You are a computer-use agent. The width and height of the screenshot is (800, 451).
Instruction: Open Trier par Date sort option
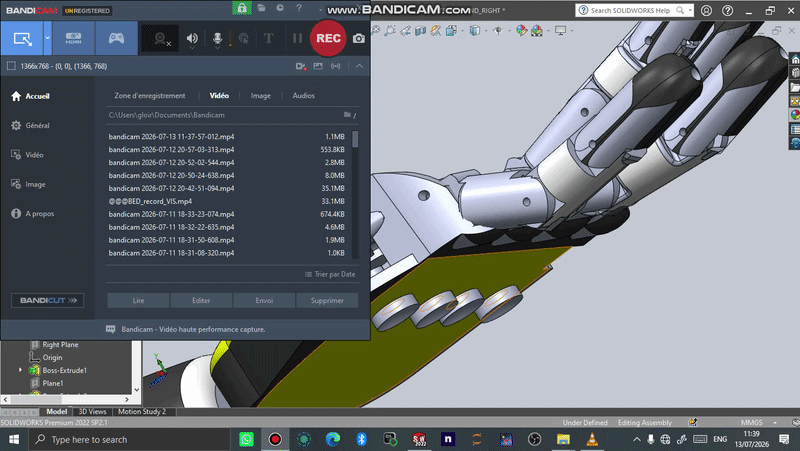(330, 274)
